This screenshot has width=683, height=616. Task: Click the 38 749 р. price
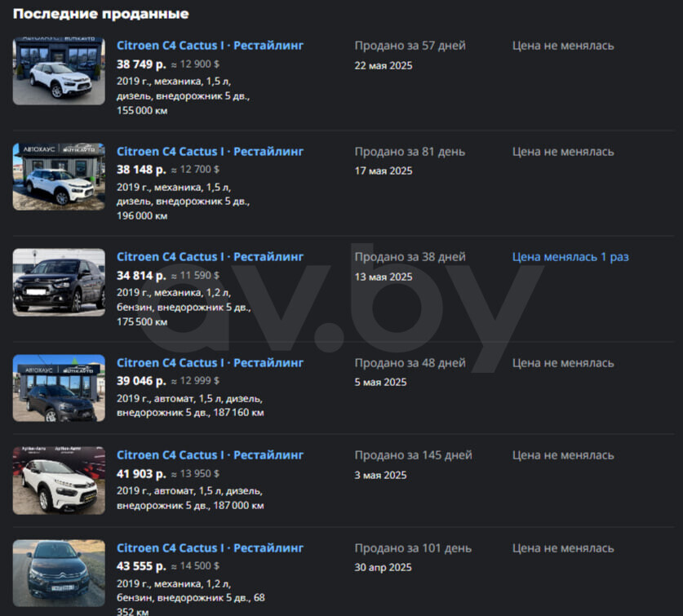tap(141, 64)
